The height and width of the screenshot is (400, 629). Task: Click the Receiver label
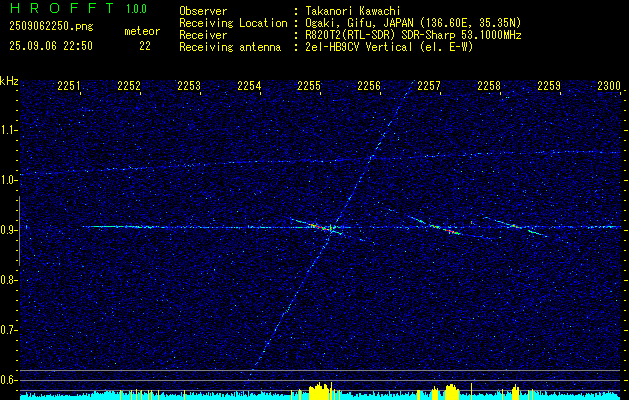tap(203, 35)
